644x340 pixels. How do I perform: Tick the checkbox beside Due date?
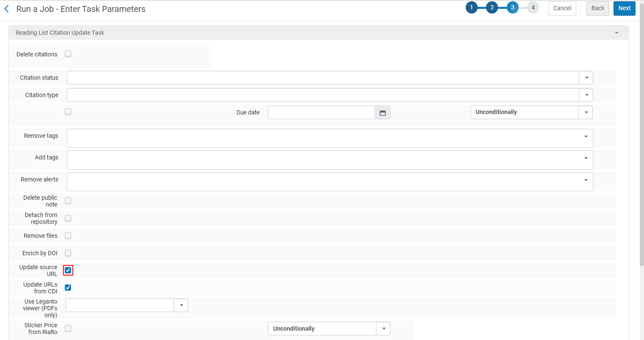(68, 112)
